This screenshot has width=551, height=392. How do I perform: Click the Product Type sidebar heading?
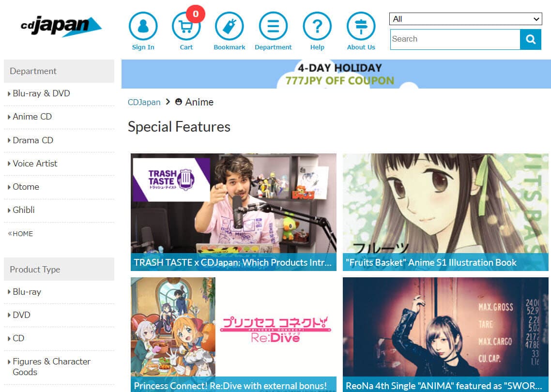(59, 270)
